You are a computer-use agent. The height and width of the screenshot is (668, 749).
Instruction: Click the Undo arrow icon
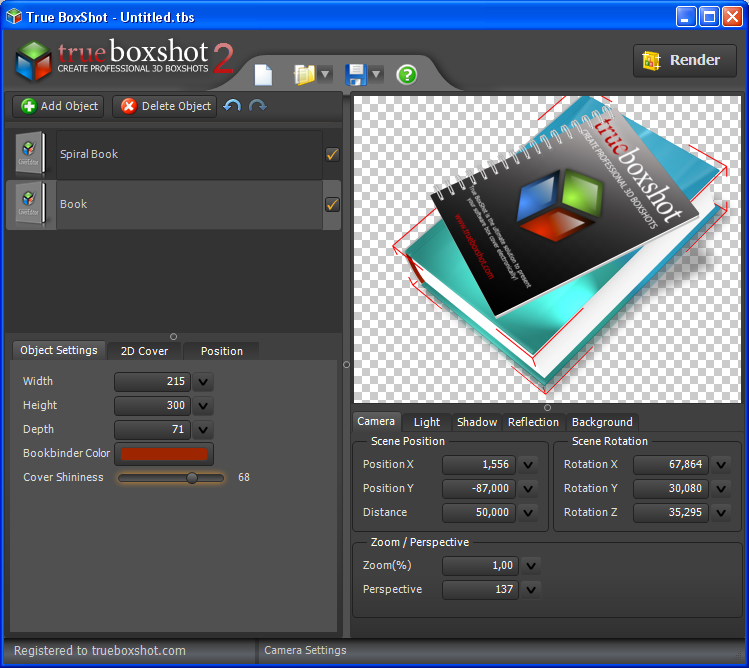(232, 106)
